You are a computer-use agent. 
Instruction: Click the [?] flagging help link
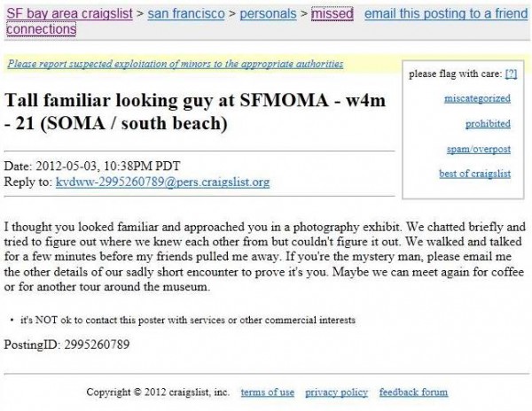pyautogui.click(x=511, y=74)
